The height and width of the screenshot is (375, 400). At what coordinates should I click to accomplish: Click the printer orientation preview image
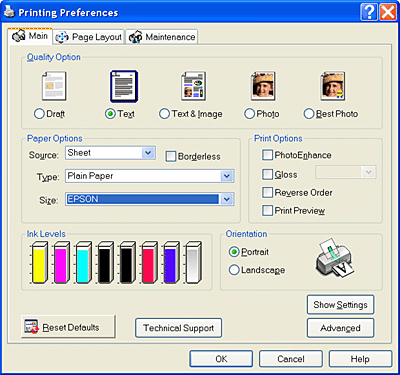pyautogui.click(x=334, y=257)
